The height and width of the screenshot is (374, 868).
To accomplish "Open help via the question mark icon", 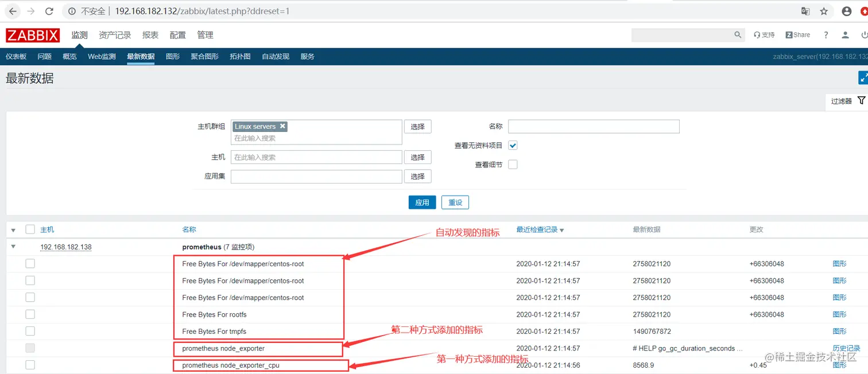I will tap(826, 35).
